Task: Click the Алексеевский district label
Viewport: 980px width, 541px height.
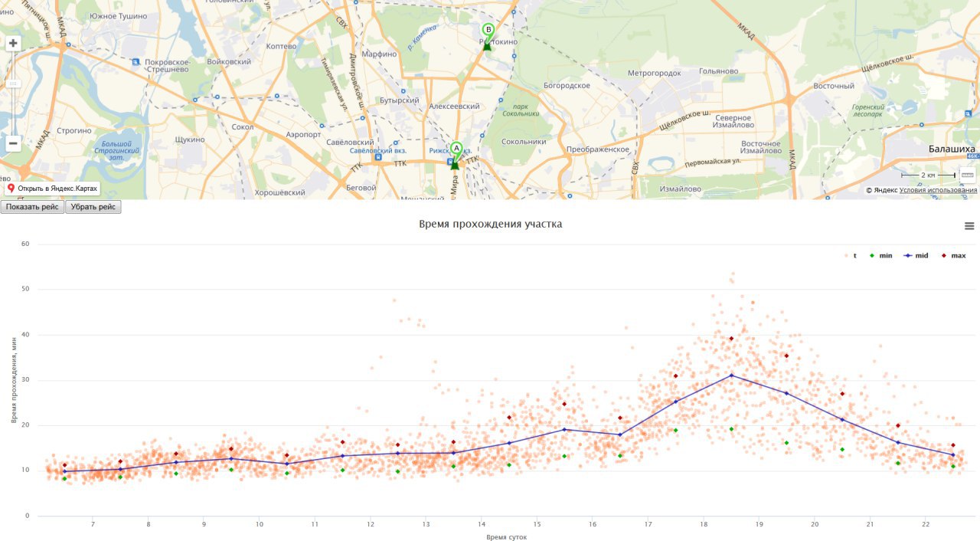Action: pos(455,107)
